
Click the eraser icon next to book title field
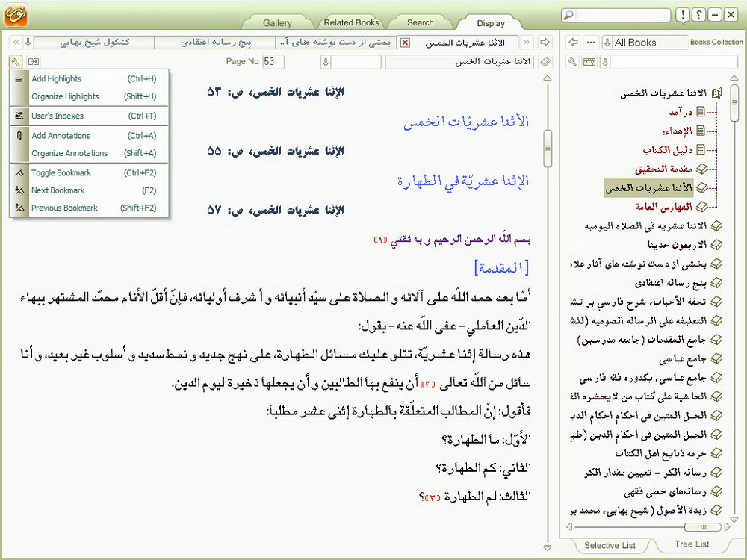click(x=545, y=62)
